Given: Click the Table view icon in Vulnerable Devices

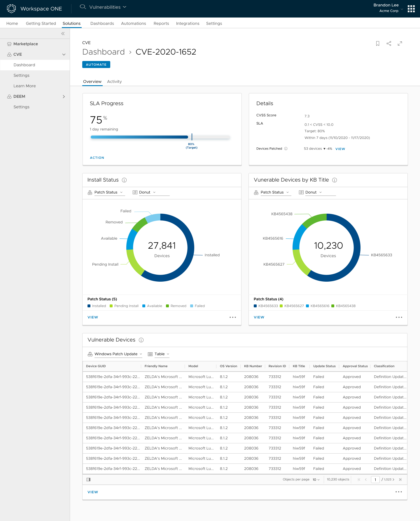Looking at the screenshot, I should click(150, 354).
